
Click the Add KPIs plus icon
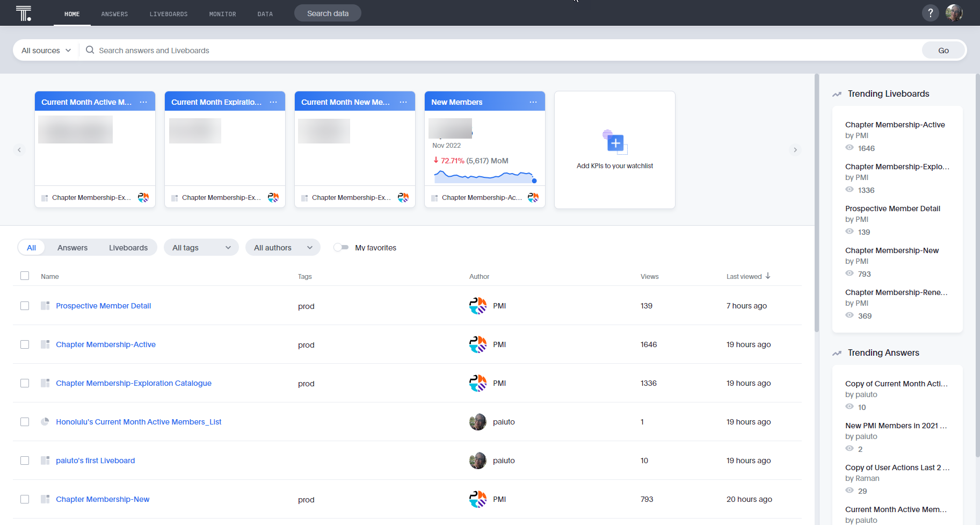coord(615,142)
